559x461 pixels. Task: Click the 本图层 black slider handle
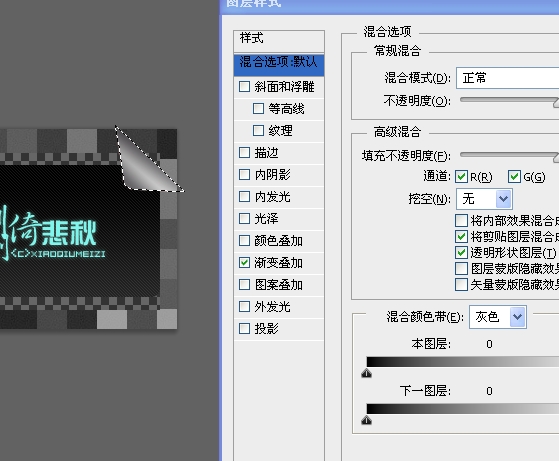(x=366, y=373)
